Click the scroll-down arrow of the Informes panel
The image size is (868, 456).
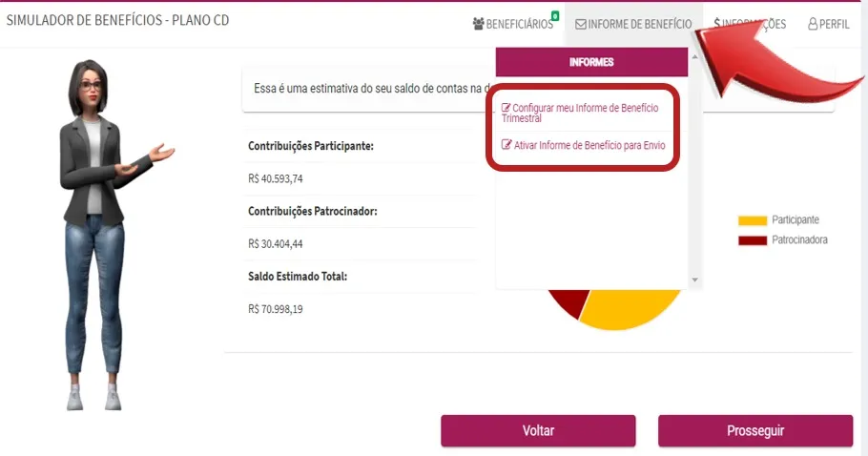click(x=694, y=280)
